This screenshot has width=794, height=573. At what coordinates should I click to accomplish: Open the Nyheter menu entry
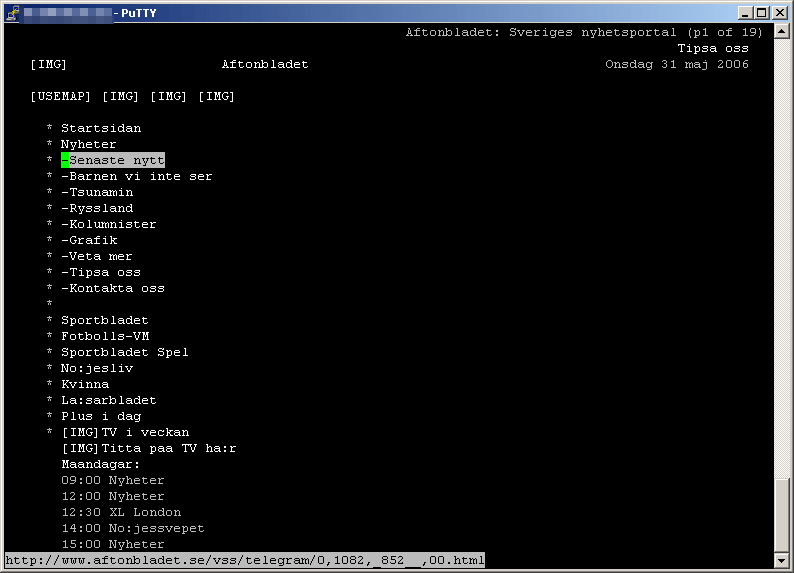pyautogui.click(x=89, y=144)
